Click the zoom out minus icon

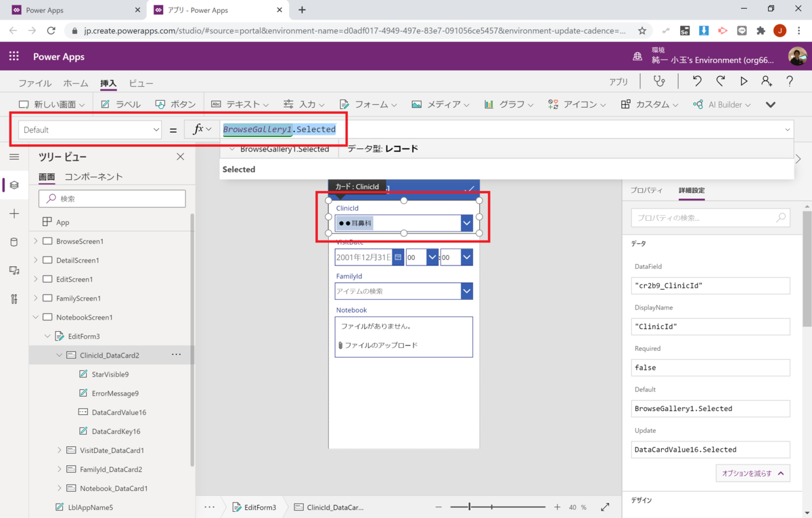pos(438,507)
